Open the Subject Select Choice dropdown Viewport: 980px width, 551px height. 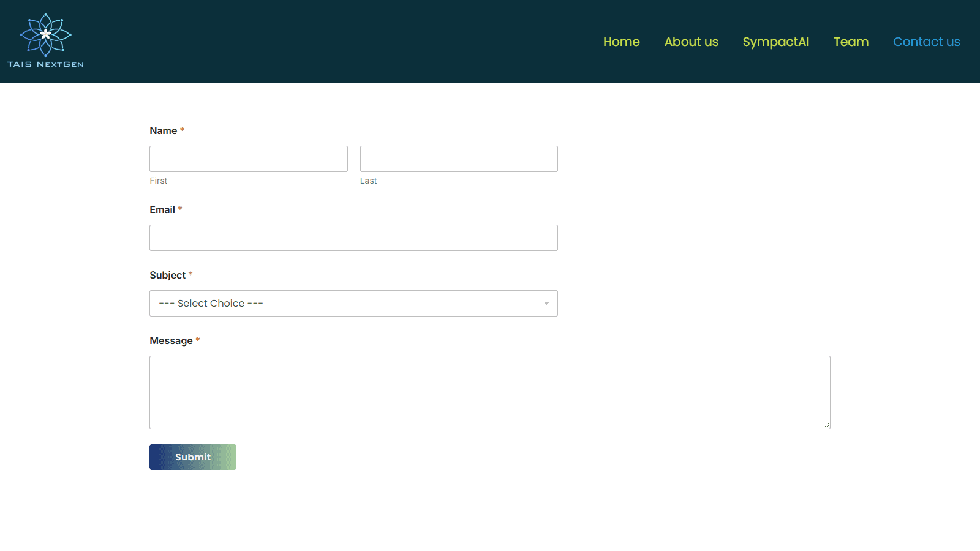point(353,303)
